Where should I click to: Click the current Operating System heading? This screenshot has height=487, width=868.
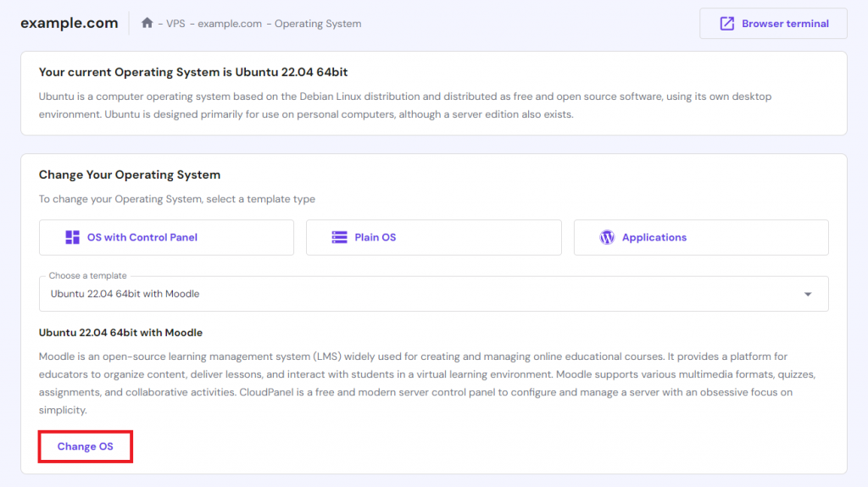pos(183,71)
